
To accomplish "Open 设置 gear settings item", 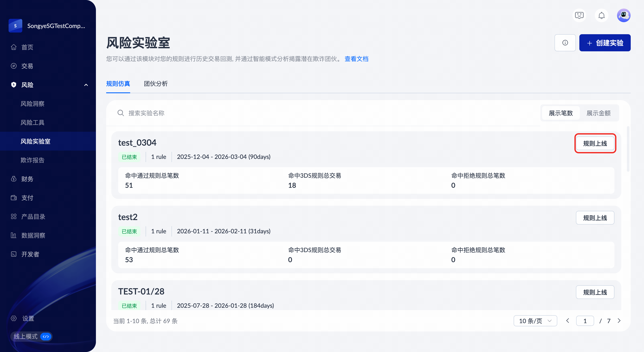I will (28, 318).
